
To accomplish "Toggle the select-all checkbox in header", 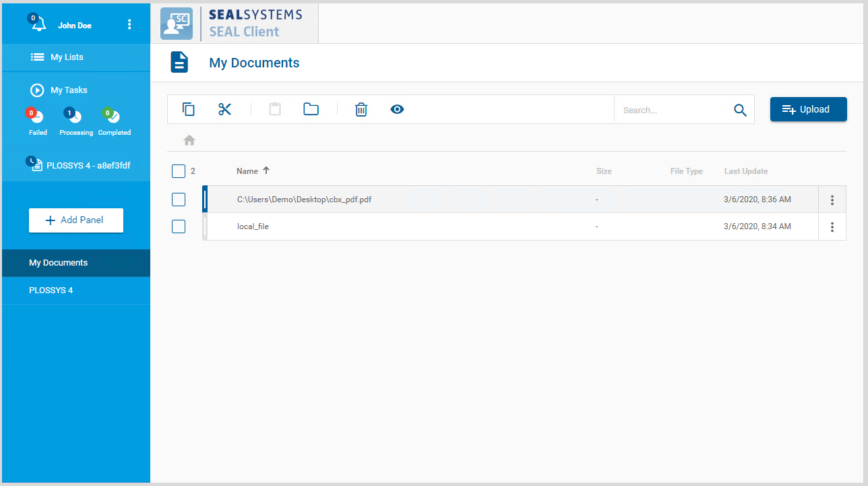I will [x=179, y=171].
